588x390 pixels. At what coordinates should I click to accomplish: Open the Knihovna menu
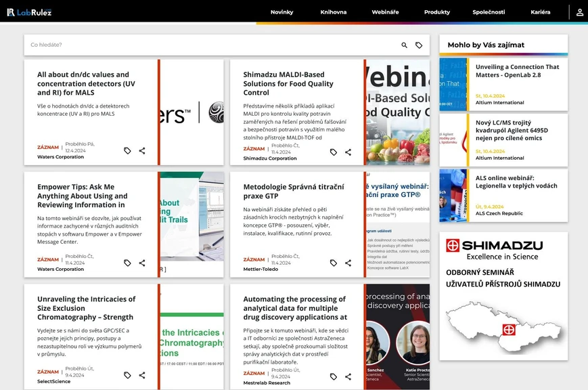334,12
